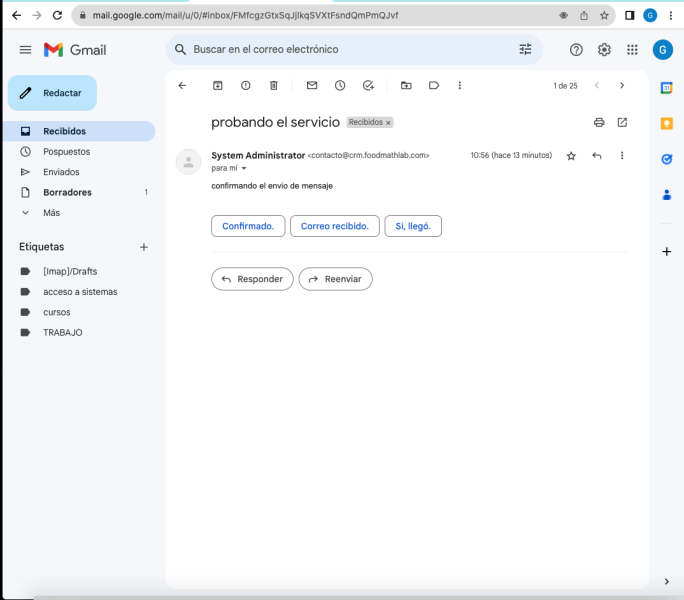Open Pospuestos folder
684x600 pixels.
79,152
